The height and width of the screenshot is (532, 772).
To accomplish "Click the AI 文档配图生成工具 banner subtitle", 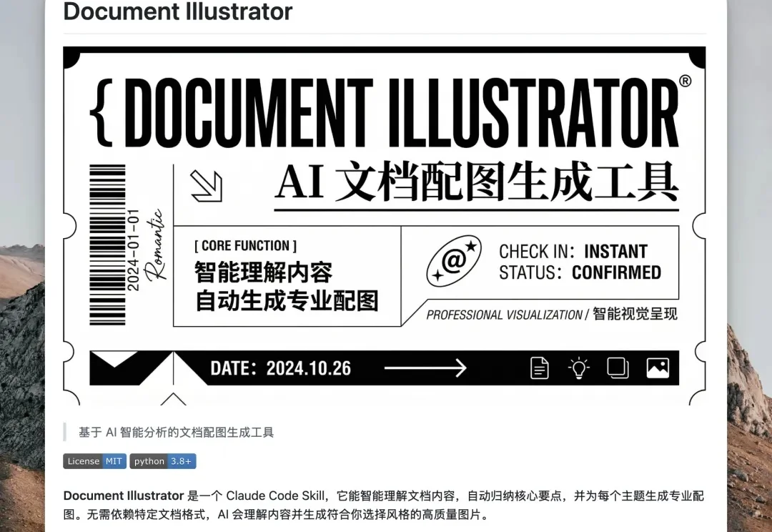I will pos(476,183).
